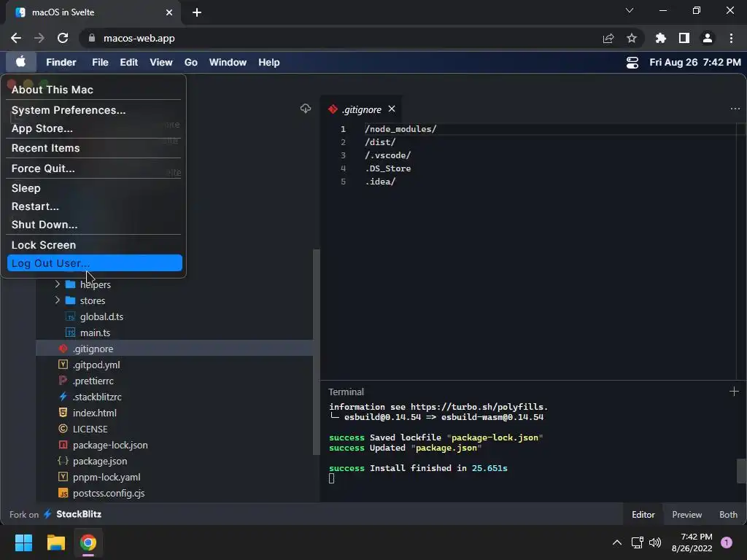Screen dimensions: 747x560
Task: Open the Apple menu icon
Action: pyautogui.click(x=20, y=62)
